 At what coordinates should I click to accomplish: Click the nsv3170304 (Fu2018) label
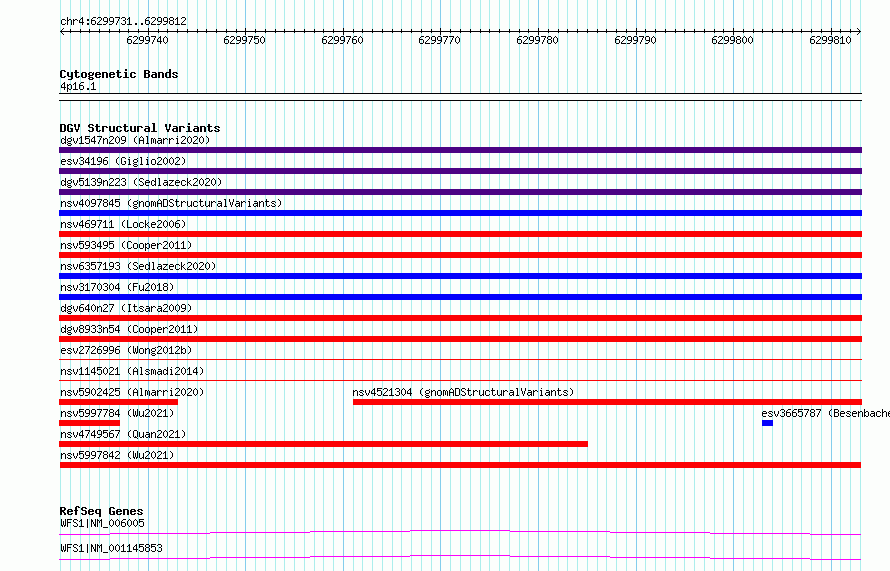(117, 287)
